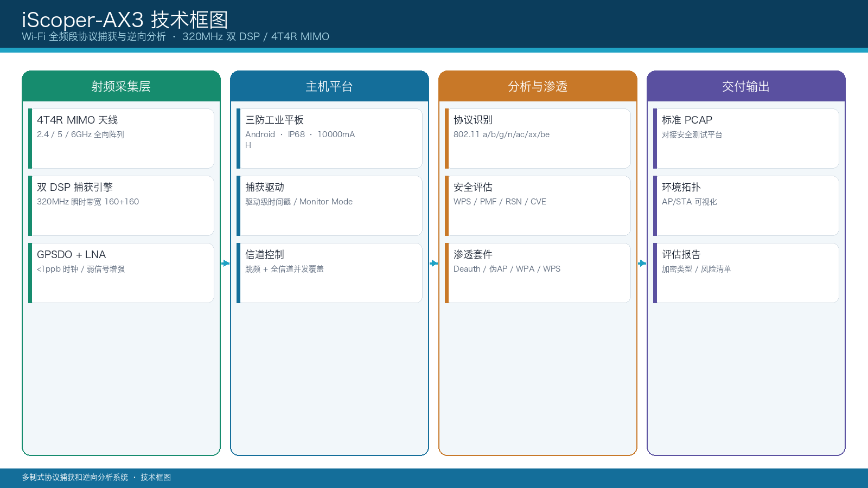Image resolution: width=868 pixels, height=488 pixels.
Task: Click the text 加密类型 / 风险清单
Action: pos(697,269)
